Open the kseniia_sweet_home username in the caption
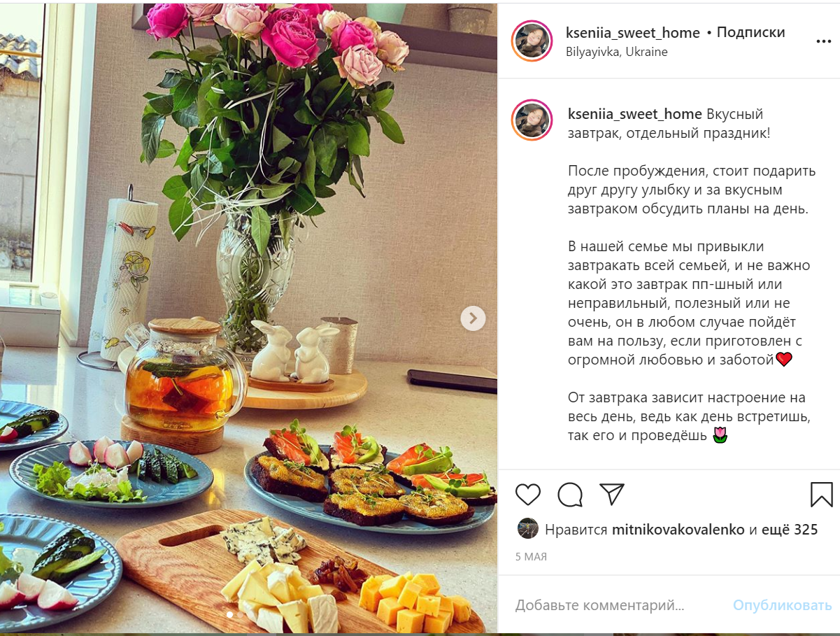The image size is (840, 636). coord(634,114)
